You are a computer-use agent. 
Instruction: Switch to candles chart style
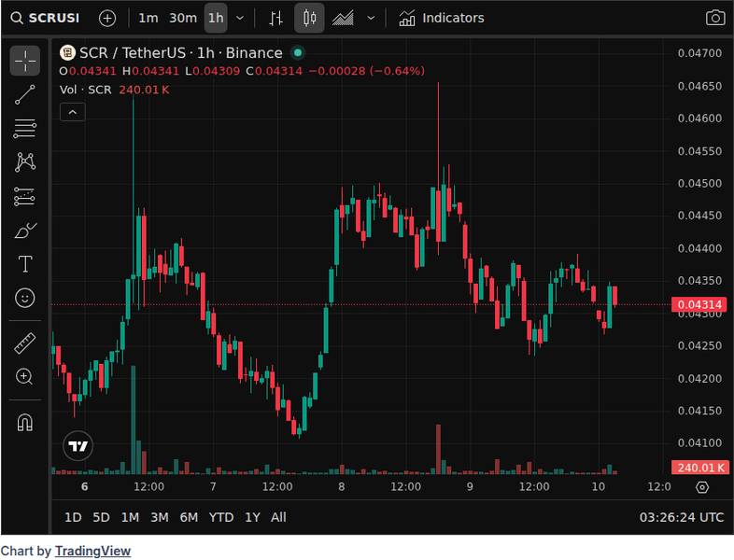[309, 19]
